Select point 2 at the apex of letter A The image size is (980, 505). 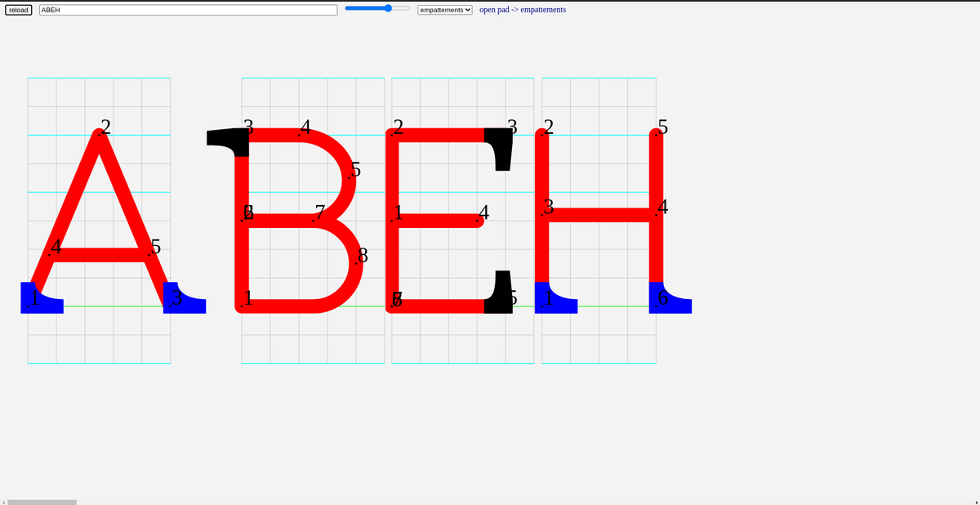(105, 127)
